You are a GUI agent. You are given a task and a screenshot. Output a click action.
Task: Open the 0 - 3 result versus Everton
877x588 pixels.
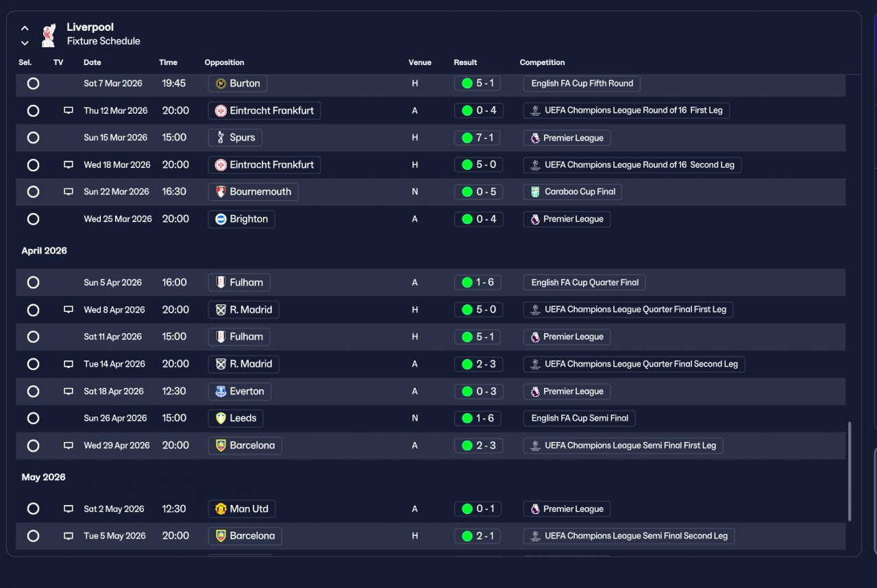pyautogui.click(x=479, y=391)
